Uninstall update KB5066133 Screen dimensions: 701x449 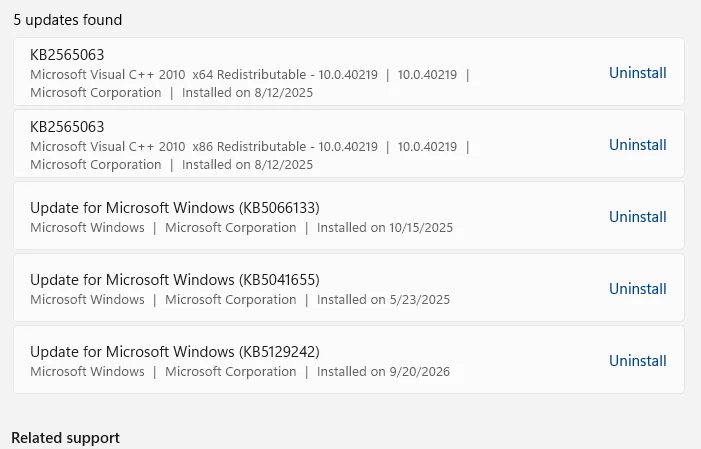coord(638,216)
